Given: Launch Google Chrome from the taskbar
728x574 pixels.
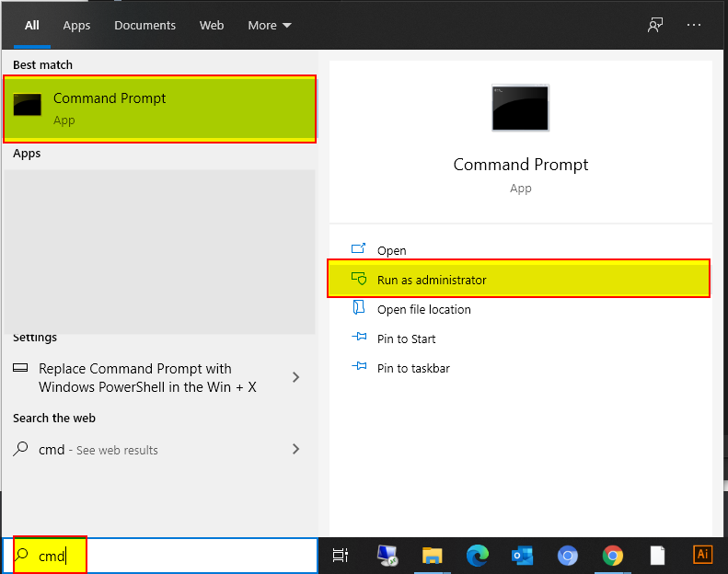Looking at the screenshot, I should 612,555.
